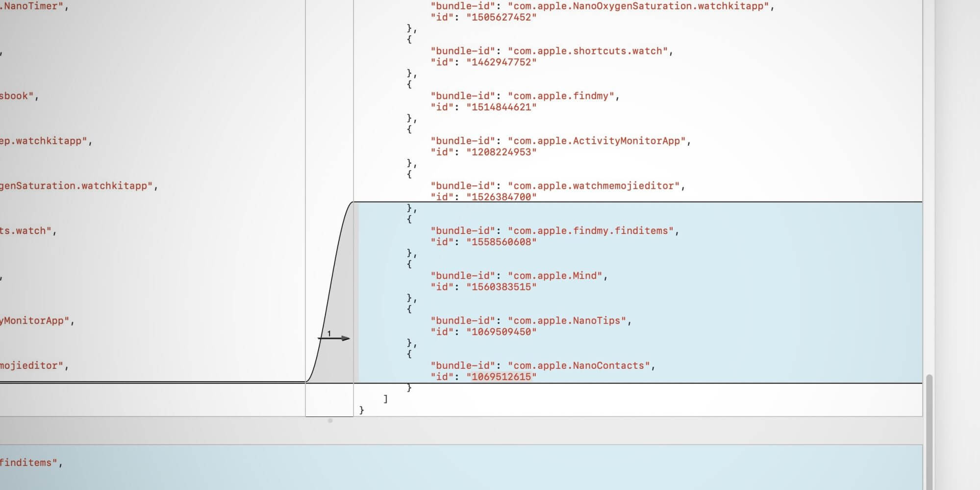Click the com.apple.NanoTips bundle-id line
Viewport: 980px width, 490px height.
point(531,321)
